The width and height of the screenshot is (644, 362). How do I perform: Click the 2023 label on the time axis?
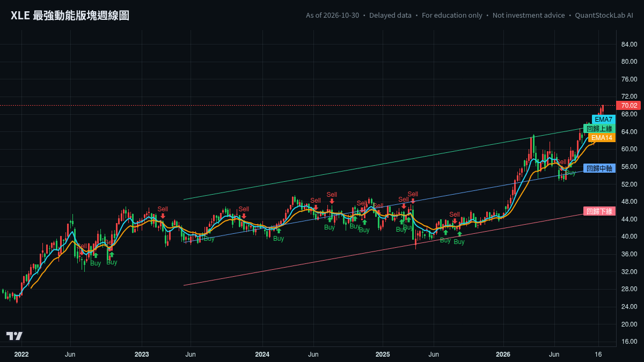click(x=142, y=354)
